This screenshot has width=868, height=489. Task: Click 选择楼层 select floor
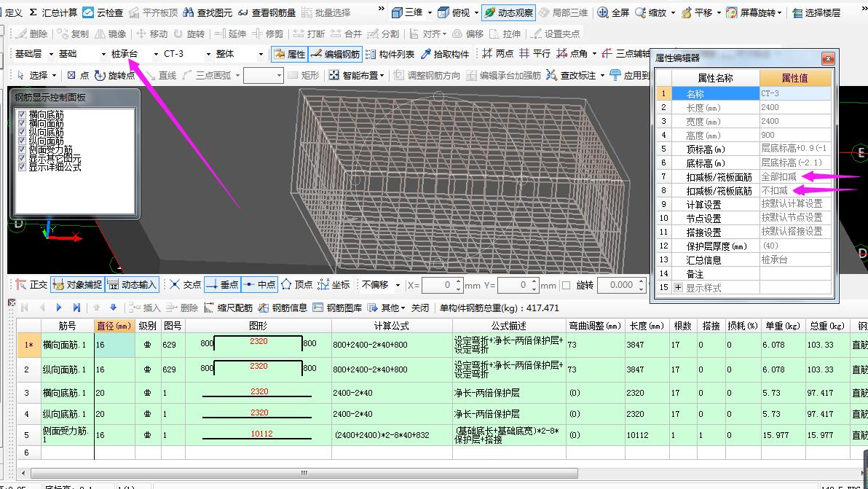(816, 12)
